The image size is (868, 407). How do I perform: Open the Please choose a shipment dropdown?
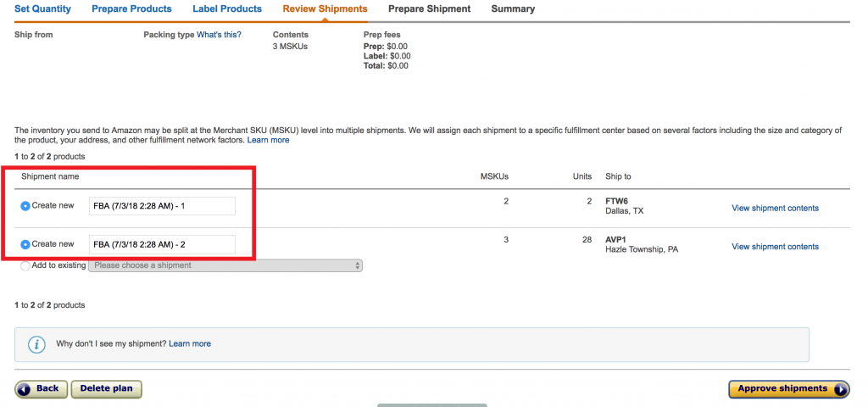pyautogui.click(x=225, y=265)
